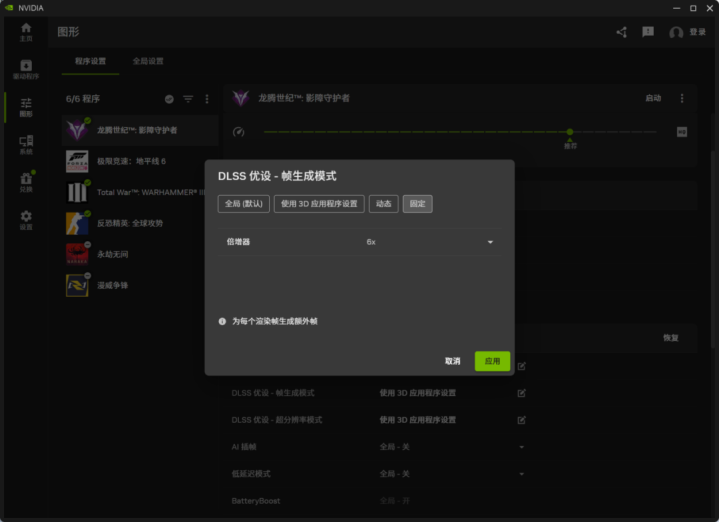719x522 pixels.
Task: Open the 驱动程序 drivers sidebar icon
Action: point(26,69)
